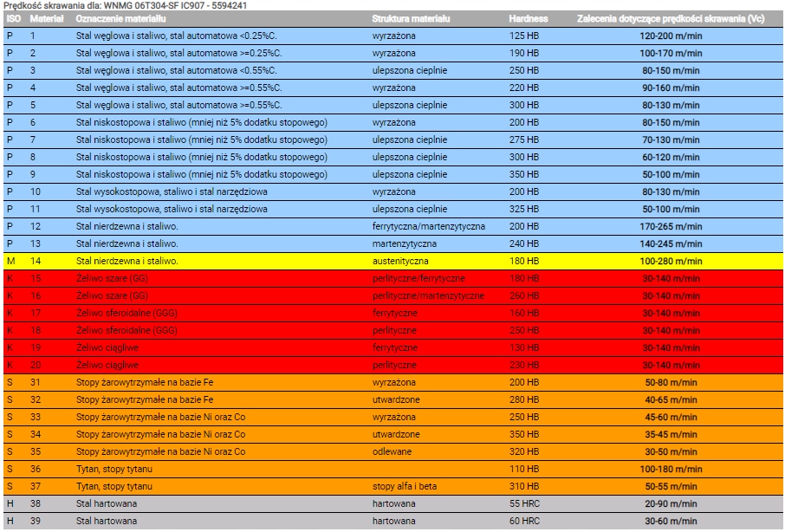
Task: Select the Struktura materiału column header
Action: click(411, 18)
